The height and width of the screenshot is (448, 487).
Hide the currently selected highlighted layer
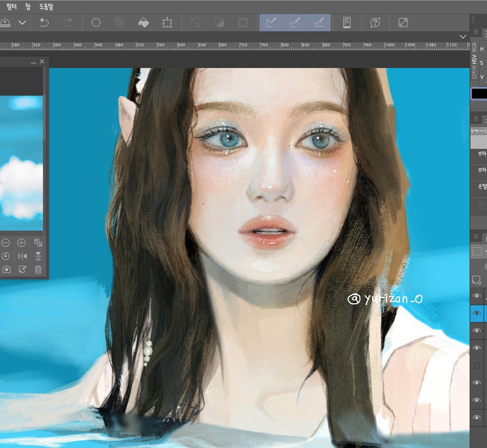pyautogui.click(x=476, y=313)
